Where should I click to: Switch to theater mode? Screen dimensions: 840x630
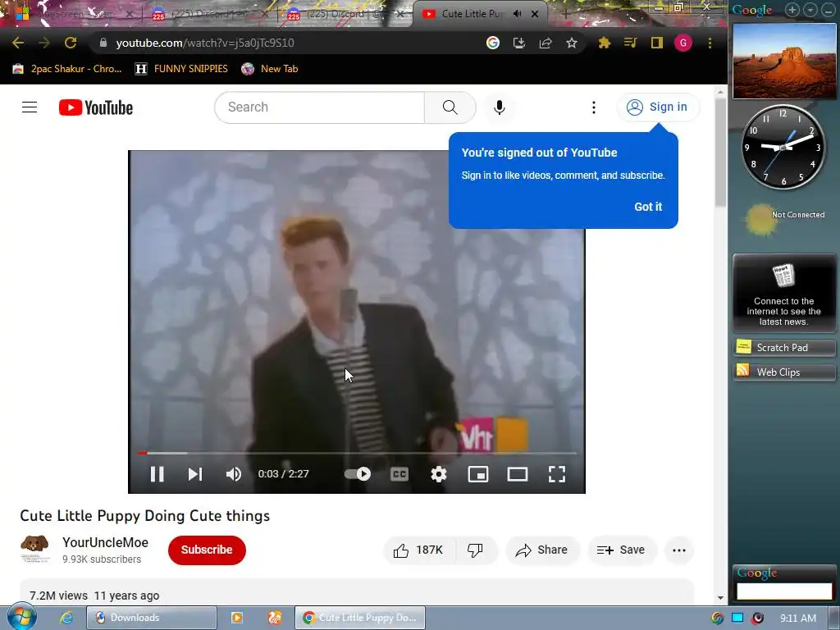pyautogui.click(x=518, y=474)
